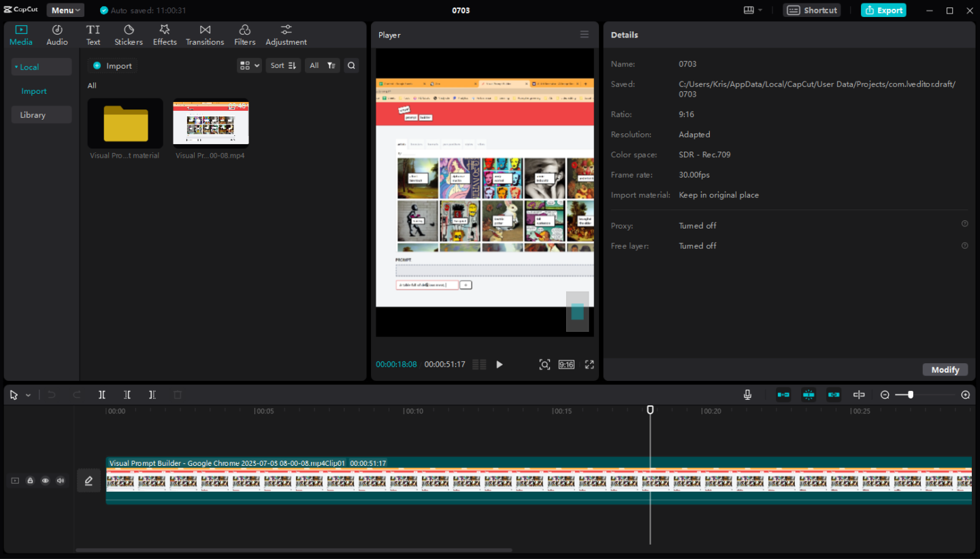Click the timeline playhead marker
The height and width of the screenshot is (559, 980).
(x=650, y=409)
